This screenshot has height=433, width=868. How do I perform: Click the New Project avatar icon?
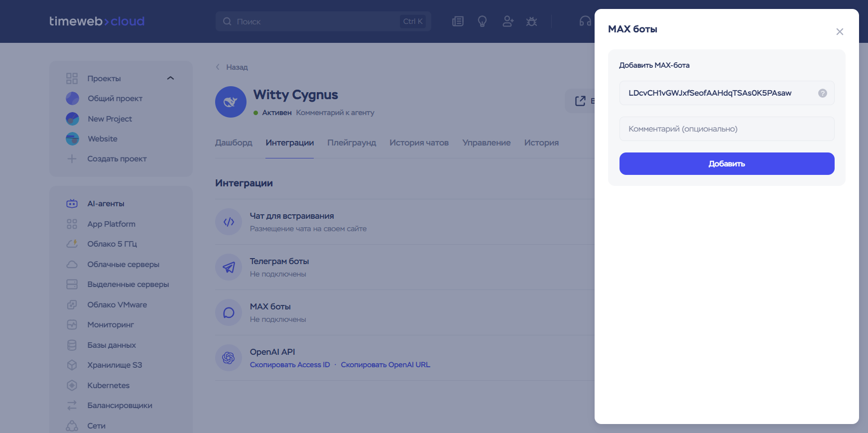(x=72, y=119)
